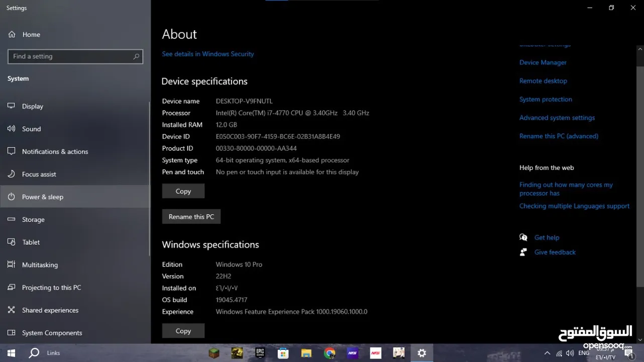Open the white NFS game icon
Viewport: 644px width, 362px height.
375,353
